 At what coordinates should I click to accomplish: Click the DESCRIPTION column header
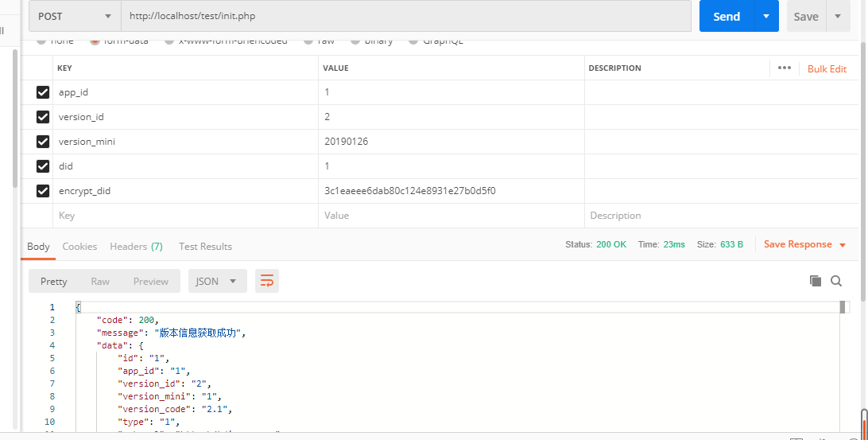tap(614, 68)
